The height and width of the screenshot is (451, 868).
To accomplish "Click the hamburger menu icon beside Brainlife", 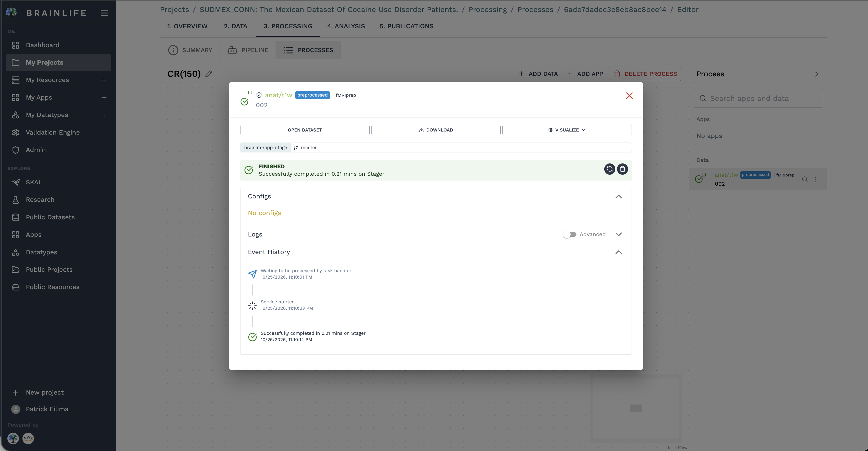I will pos(104,13).
